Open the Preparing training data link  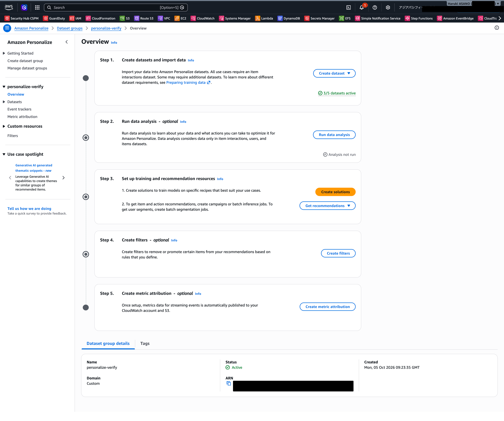click(x=188, y=82)
